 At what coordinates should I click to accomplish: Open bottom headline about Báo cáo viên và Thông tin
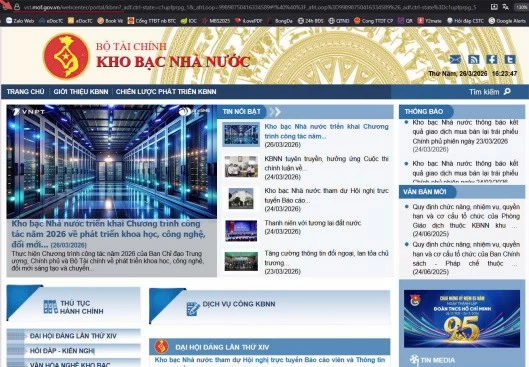[x=270, y=360]
